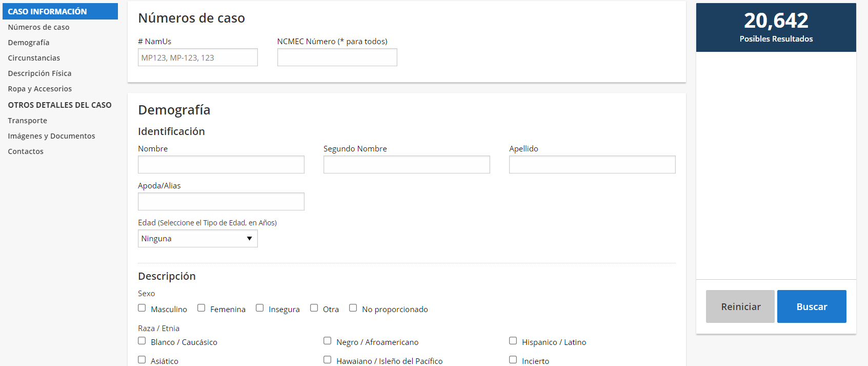This screenshot has width=868, height=366.
Task: Open Circunstancias section in sidebar
Action: click(34, 58)
